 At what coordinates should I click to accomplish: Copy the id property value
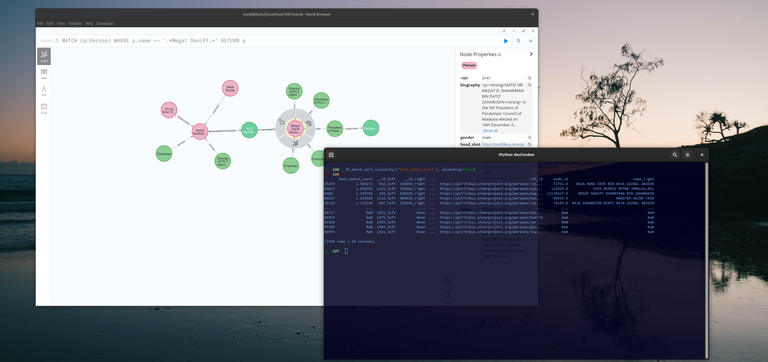[529, 78]
